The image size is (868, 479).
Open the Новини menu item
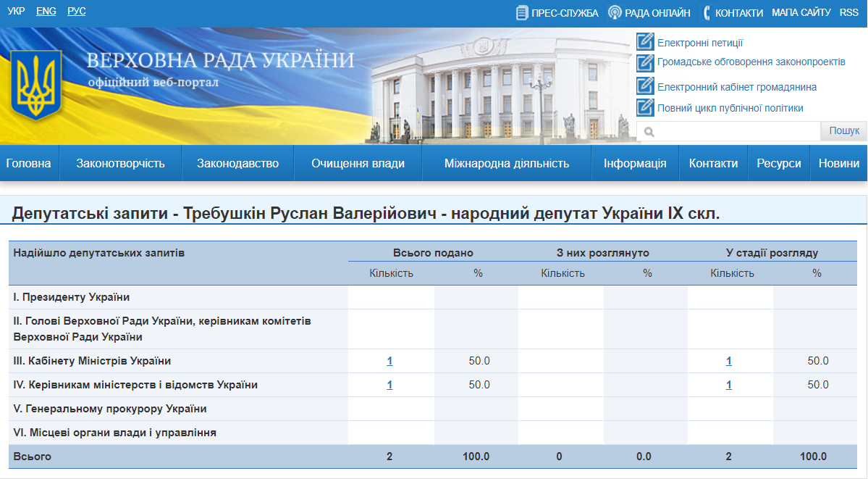[838, 163]
